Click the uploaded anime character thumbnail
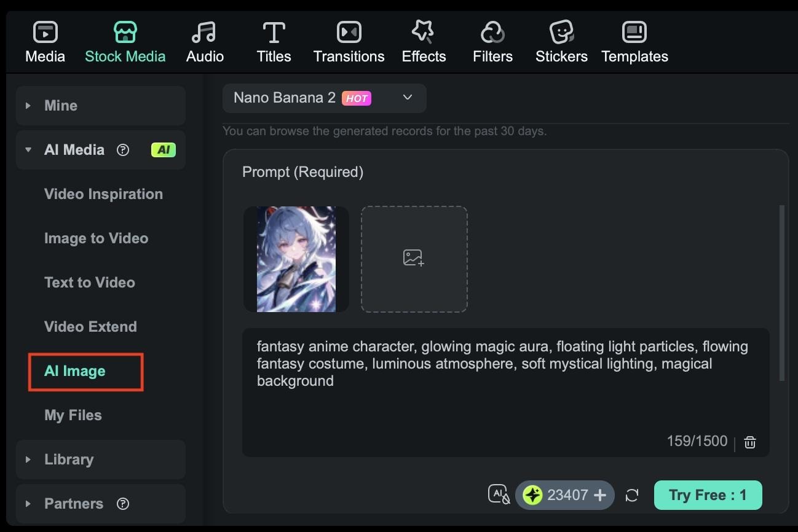This screenshot has height=532, width=798. point(296,259)
